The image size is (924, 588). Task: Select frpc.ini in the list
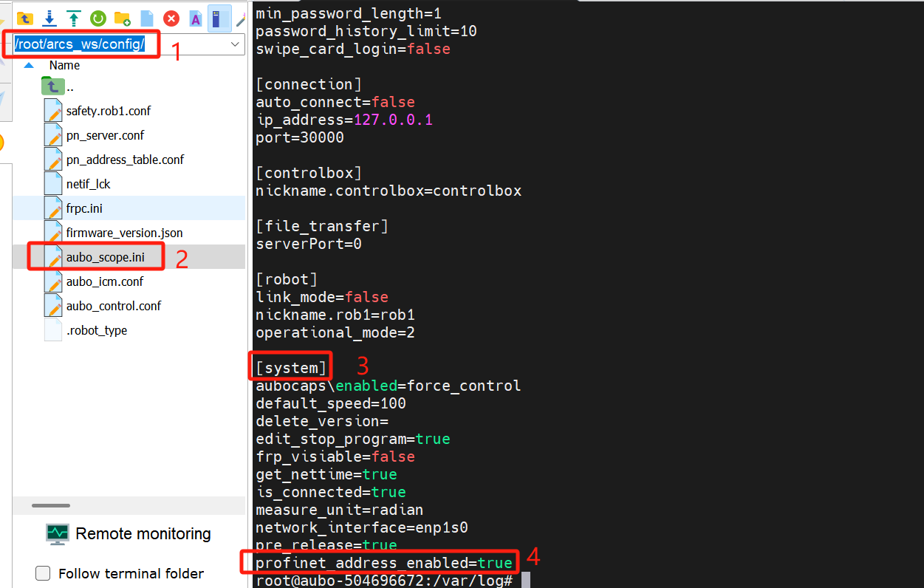tap(84, 208)
